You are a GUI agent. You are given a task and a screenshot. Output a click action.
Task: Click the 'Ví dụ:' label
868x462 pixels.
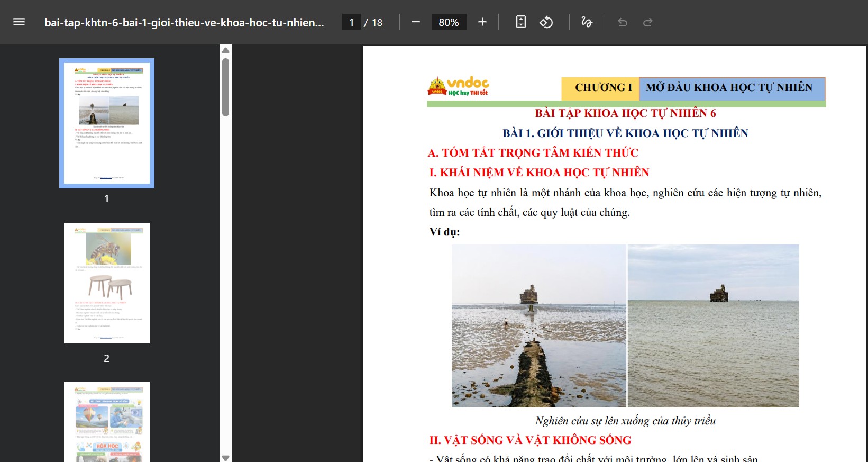point(445,232)
